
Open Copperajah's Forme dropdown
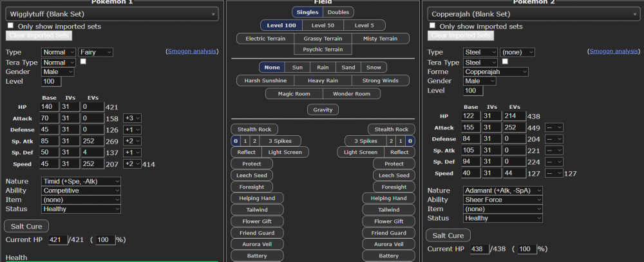496,72
